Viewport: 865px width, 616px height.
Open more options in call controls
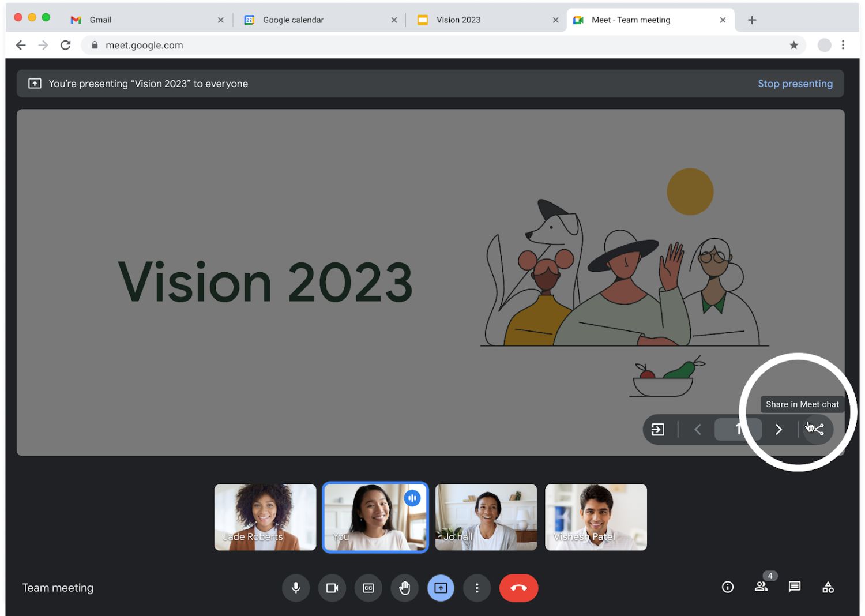[477, 588]
